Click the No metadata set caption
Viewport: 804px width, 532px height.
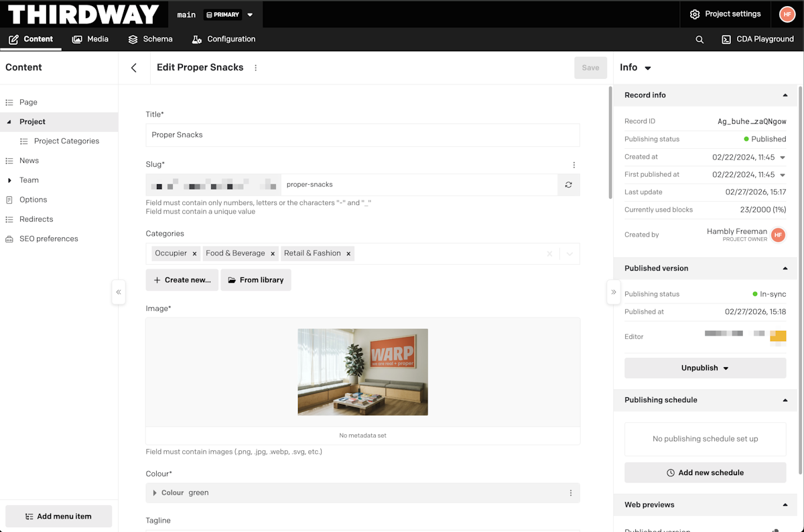362,436
